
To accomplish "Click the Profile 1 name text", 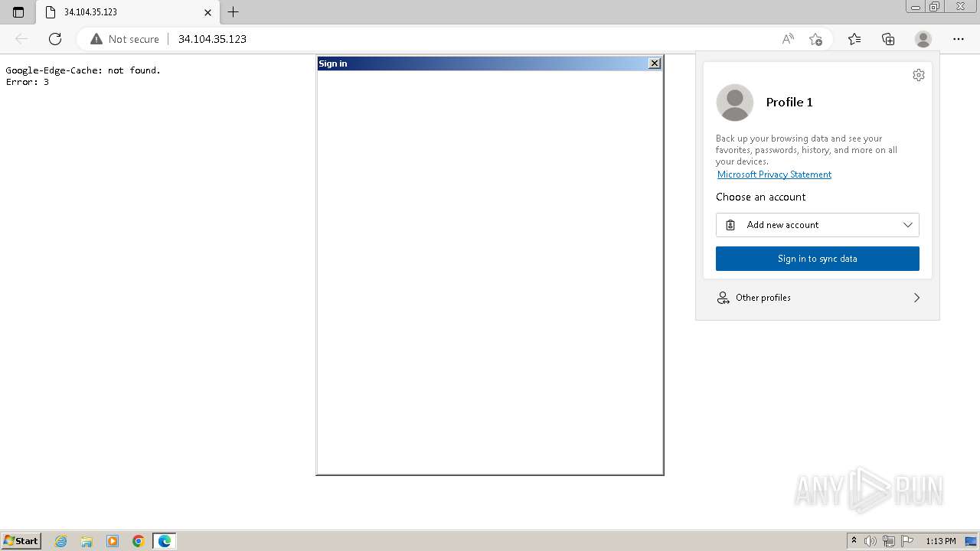I will (x=789, y=102).
